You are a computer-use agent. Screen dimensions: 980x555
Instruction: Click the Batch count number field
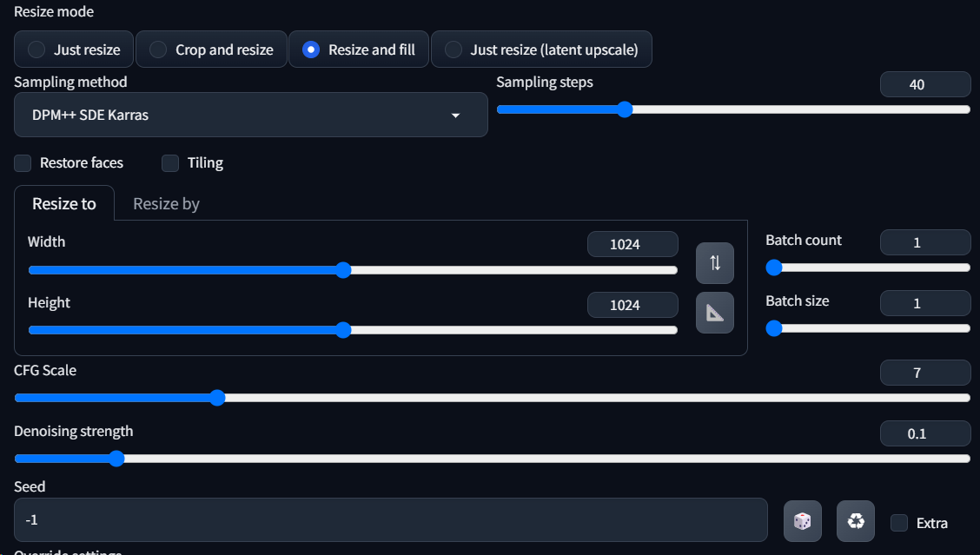(924, 242)
